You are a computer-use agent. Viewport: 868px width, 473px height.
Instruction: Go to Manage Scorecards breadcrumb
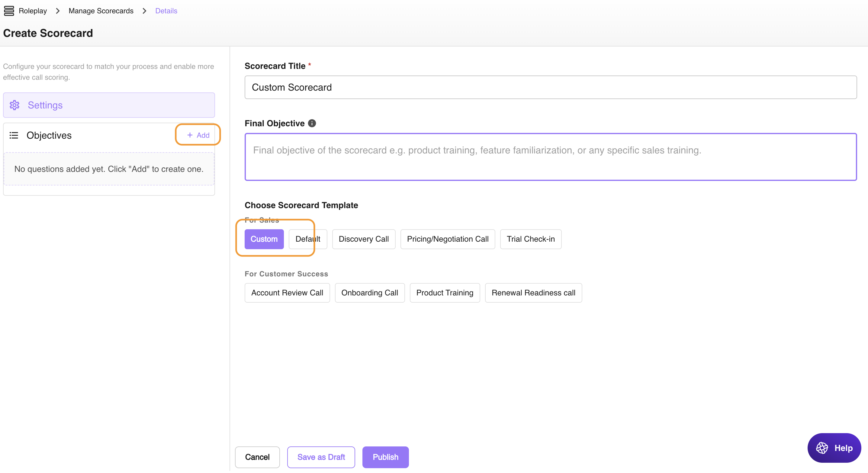(x=101, y=11)
